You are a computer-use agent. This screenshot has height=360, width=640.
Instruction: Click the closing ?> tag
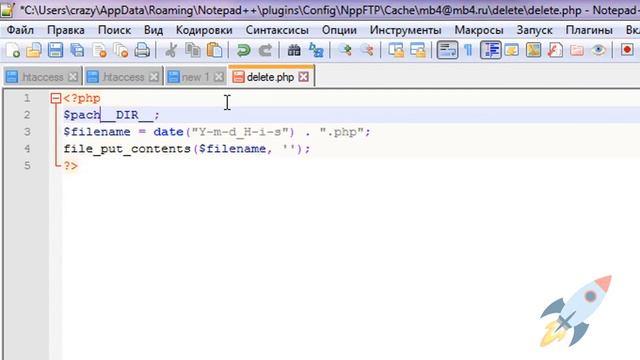click(71, 166)
